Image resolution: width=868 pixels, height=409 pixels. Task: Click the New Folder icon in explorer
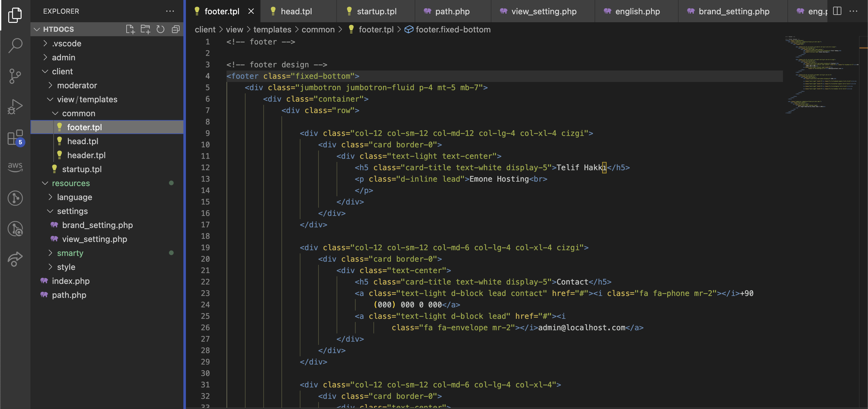[x=145, y=29]
